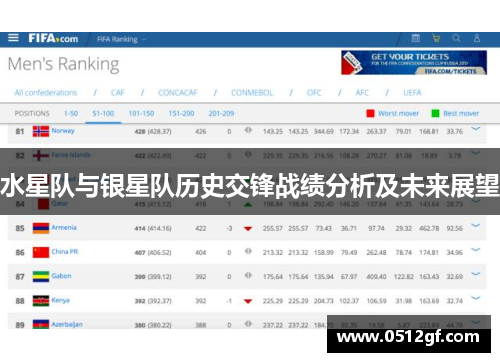Screen dimensions: 500x362
Task: Click the China PR flag icon
Action: pyautogui.click(x=41, y=252)
